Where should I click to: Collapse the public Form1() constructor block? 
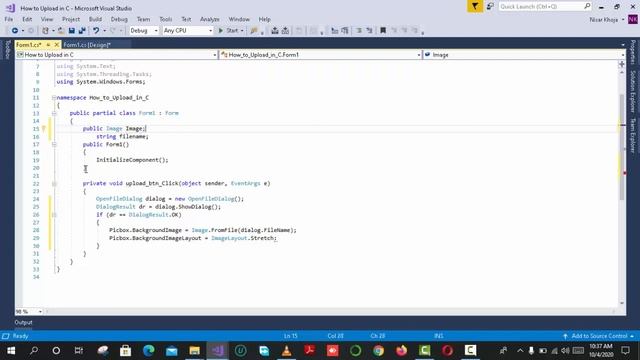point(54,144)
